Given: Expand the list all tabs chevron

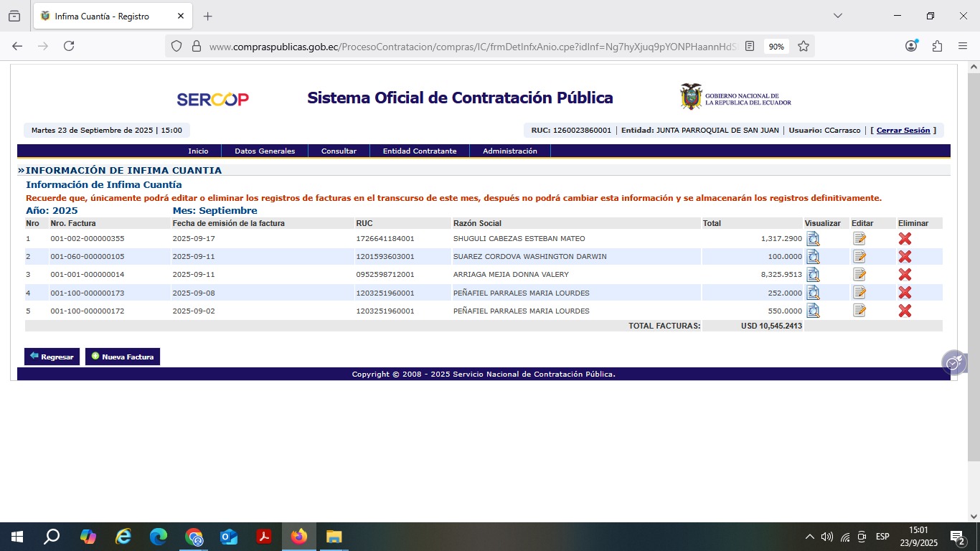Looking at the screenshot, I should tap(837, 16).
